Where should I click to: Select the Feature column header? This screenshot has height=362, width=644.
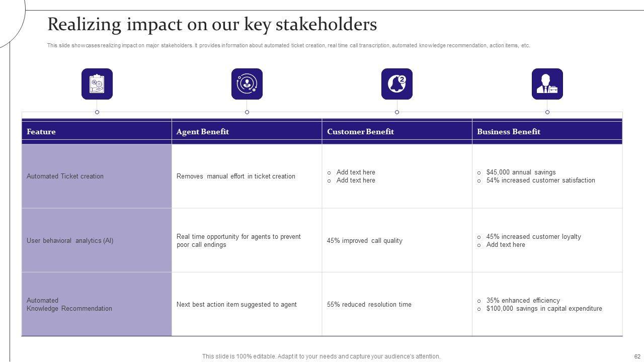pos(41,132)
